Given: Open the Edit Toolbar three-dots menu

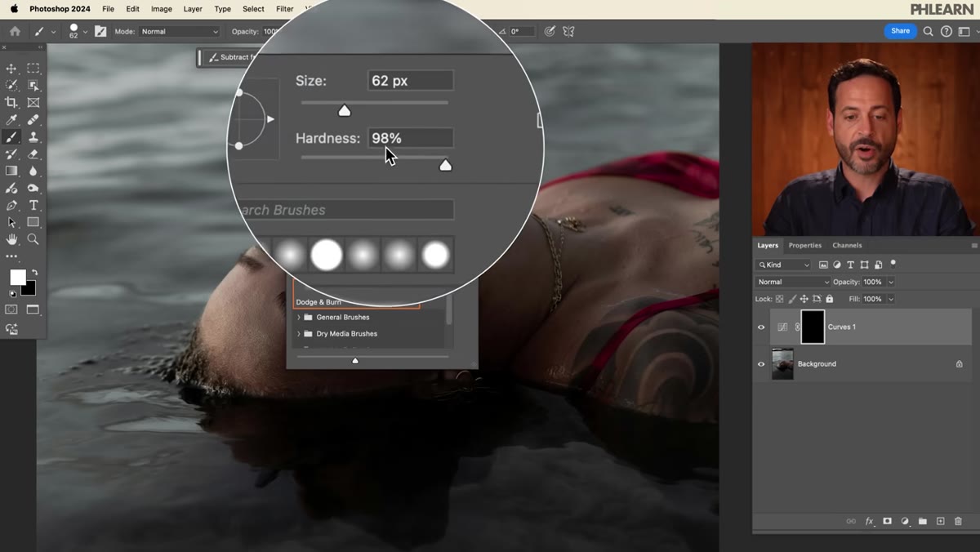Looking at the screenshot, I should (x=11, y=256).
